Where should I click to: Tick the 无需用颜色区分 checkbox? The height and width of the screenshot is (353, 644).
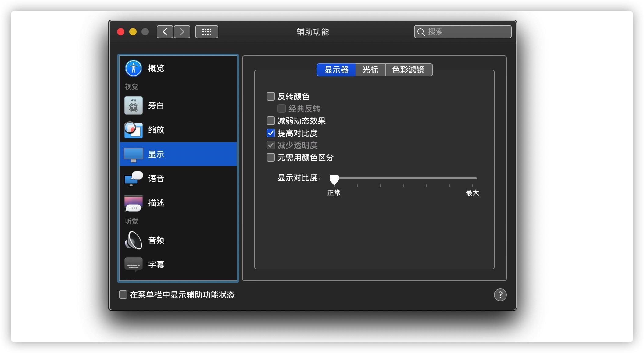click(271, 158)
